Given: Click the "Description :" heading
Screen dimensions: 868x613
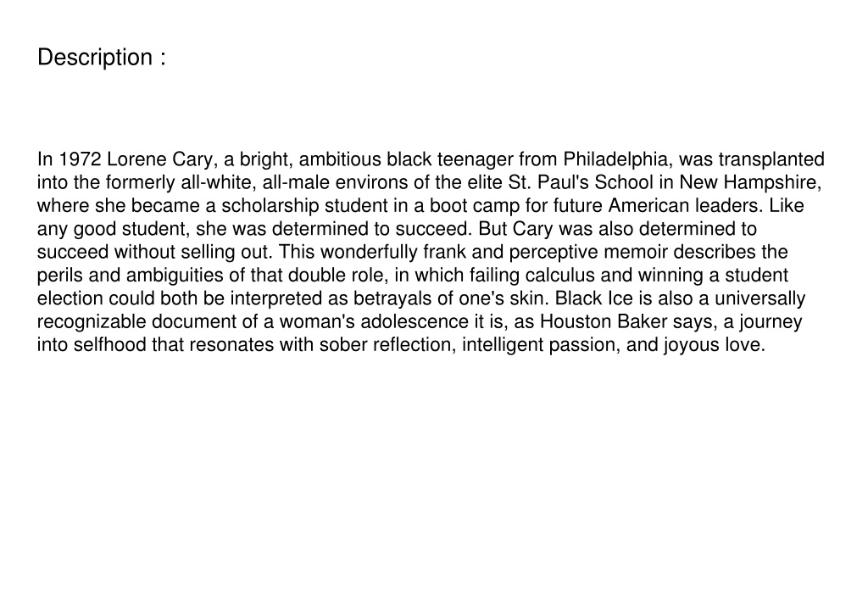Looking at the screenshot, I should 102,58.
